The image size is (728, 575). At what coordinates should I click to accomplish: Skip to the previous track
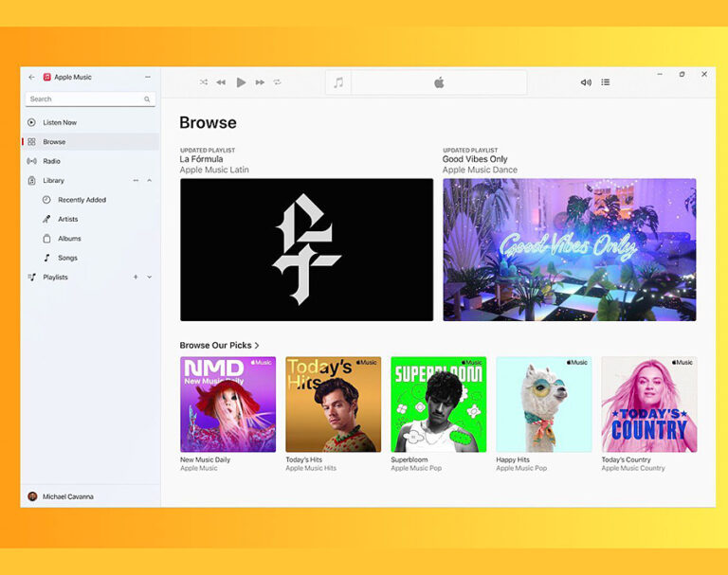click(221, 82)
